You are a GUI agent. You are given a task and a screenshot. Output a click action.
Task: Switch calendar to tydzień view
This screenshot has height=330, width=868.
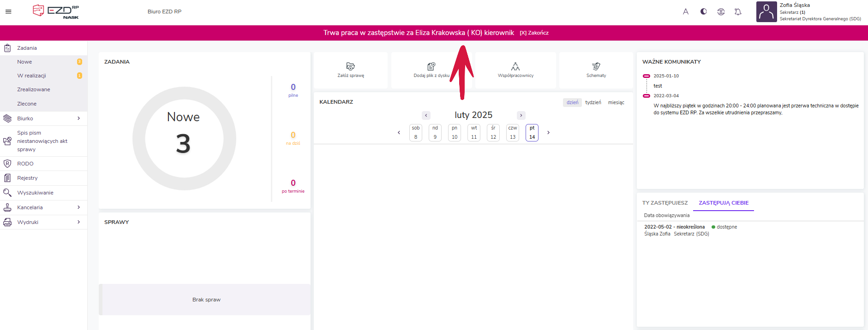point(593,102)
